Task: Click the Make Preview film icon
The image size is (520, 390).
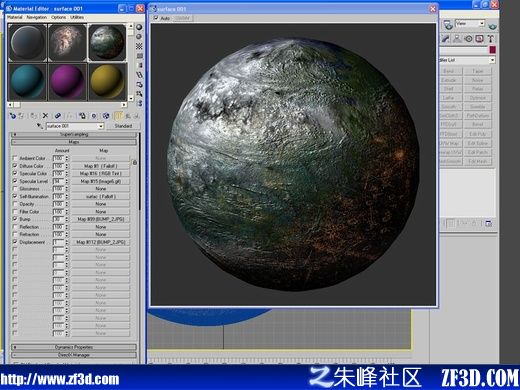Action: (x=139, y=75)
